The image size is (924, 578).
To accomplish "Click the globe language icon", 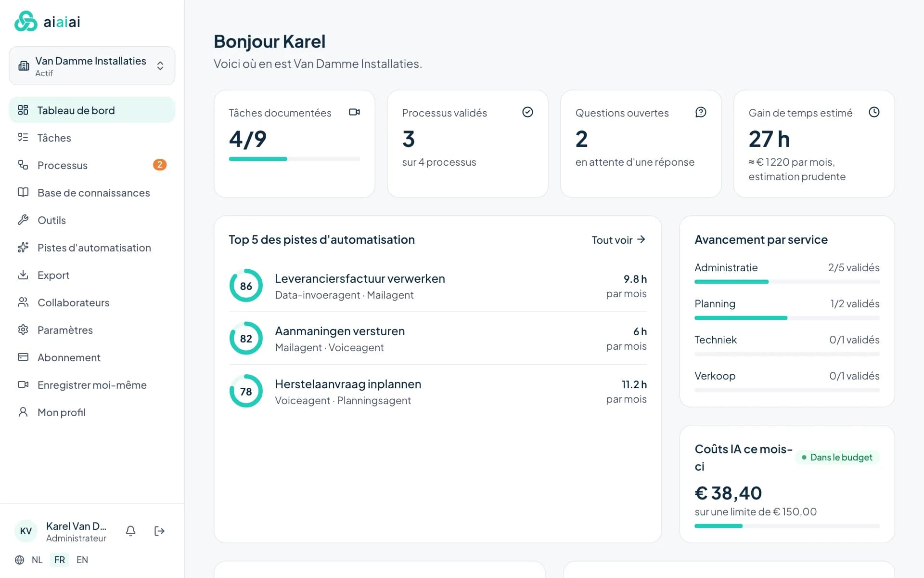I will (x=19, y=560).
